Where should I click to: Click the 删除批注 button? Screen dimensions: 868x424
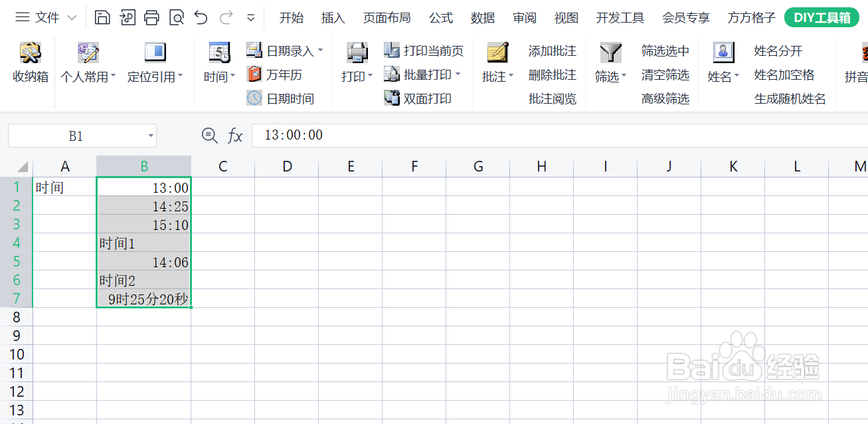click(x=553, y=74)
